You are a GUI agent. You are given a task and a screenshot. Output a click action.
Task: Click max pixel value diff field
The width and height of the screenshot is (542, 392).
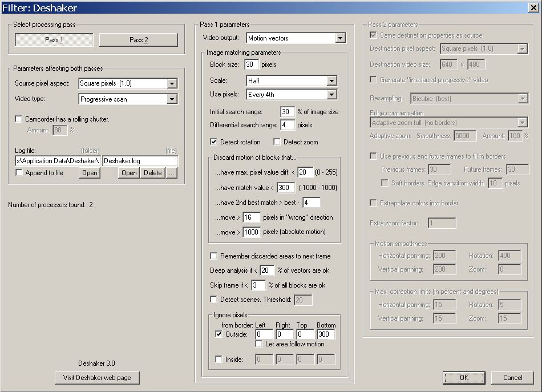(x=305, y=172)
